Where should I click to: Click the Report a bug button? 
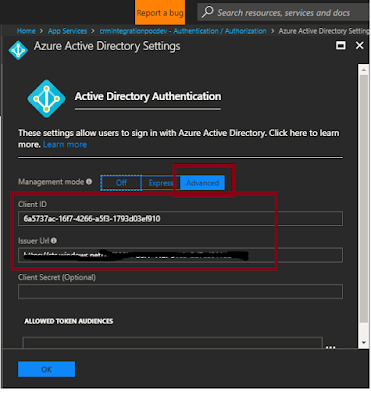click(x=160, y=13)
